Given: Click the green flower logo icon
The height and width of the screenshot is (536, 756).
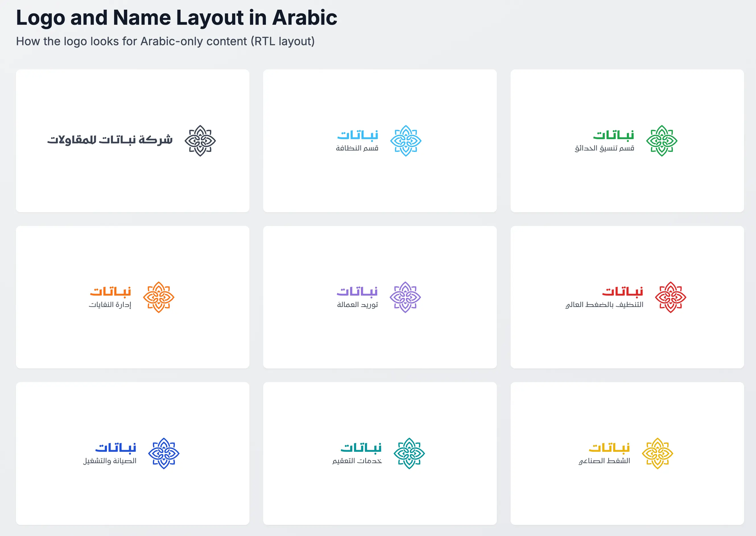Looking at the screenshot, I should pos(661,141).
